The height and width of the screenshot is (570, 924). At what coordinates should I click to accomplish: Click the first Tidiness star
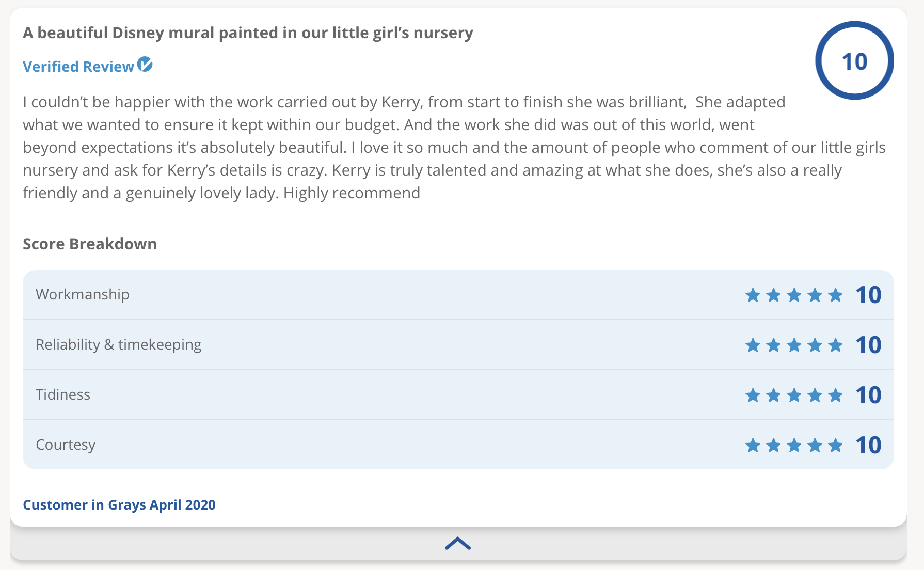(753, 395)
